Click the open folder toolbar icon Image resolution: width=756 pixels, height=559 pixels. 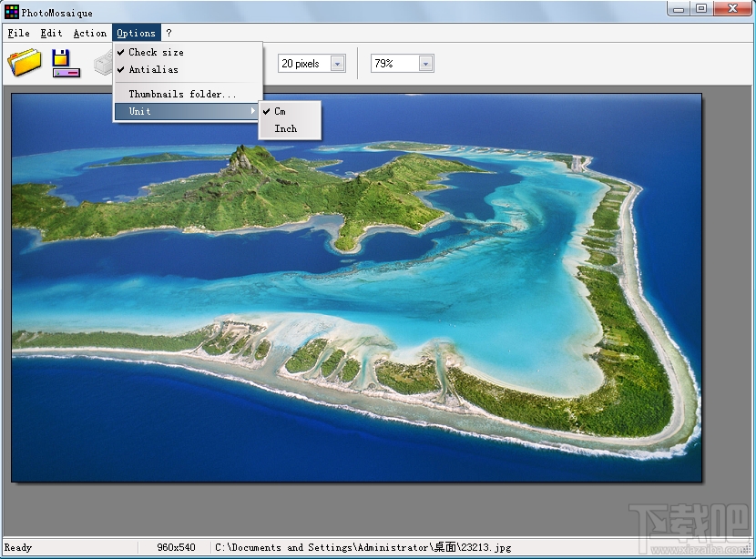(x=24, y=63)
